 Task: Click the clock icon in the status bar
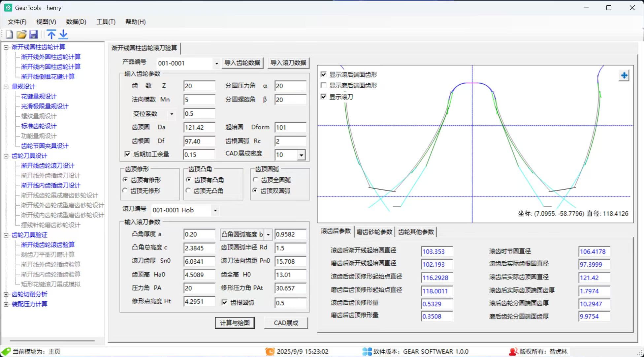pyautogui.click(x=270, y=351)
